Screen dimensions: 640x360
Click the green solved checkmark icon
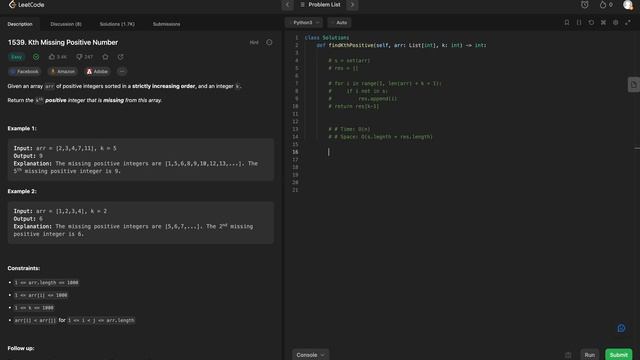36,57
